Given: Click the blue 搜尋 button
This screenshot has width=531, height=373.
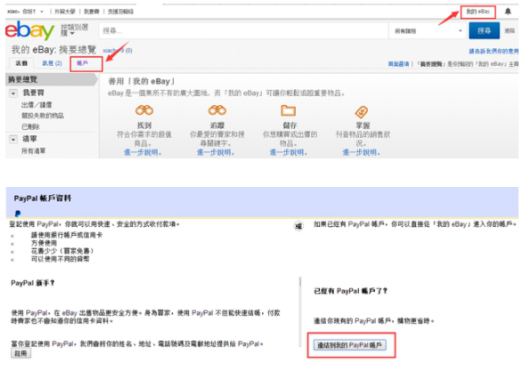Looking at the screenshot, I should [484, 31].
